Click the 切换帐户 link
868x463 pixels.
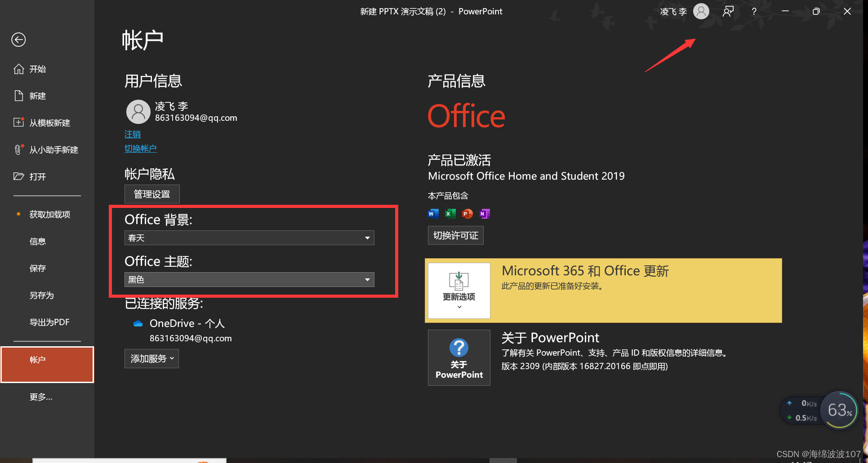click(x=141, y=148)
